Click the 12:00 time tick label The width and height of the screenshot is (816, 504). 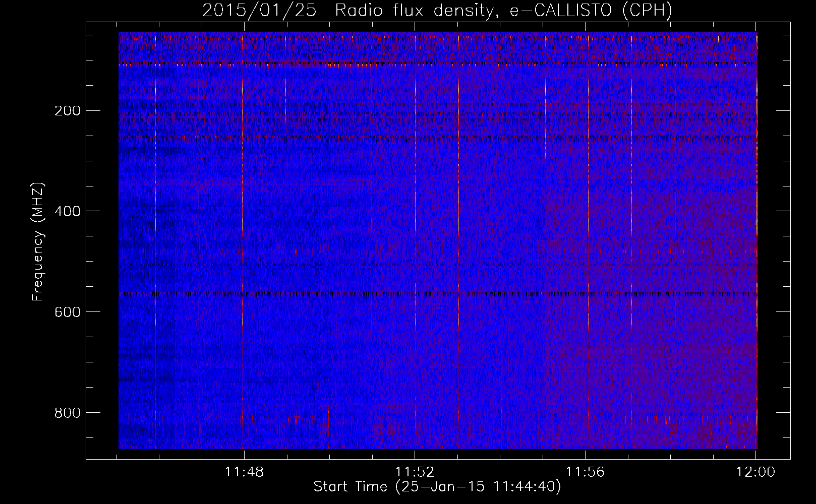[x=755, y=472]
